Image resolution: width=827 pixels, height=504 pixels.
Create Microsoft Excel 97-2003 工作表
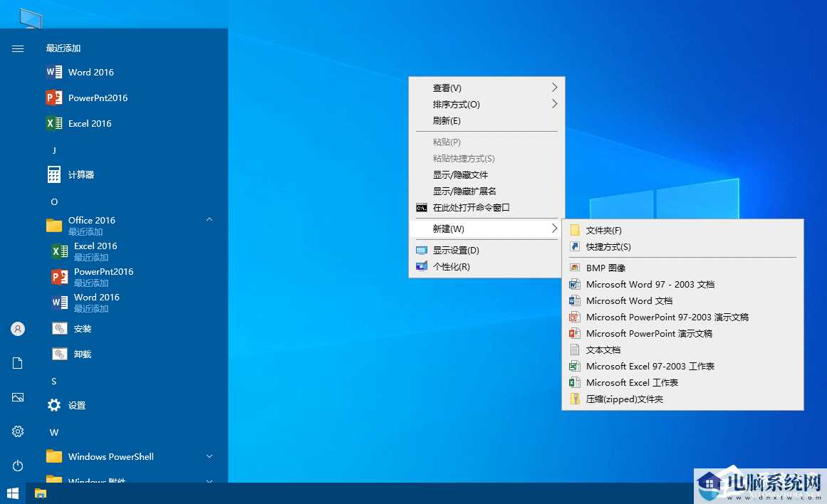click(682, 366)
